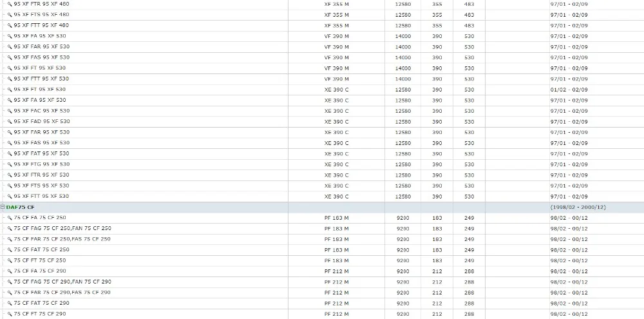
Task: Click '9200' cell in 75 CF FAG 75 CF 250 row
Action: point(403,229)
